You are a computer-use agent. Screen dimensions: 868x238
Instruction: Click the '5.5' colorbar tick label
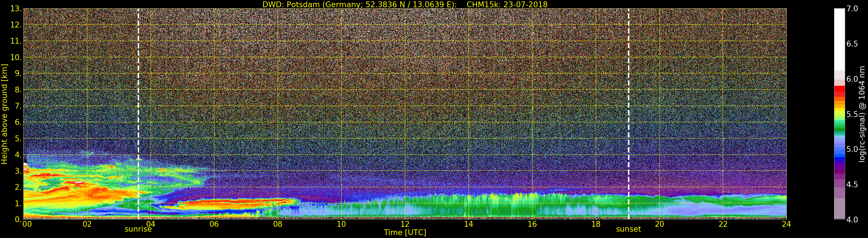coord(852,114)
